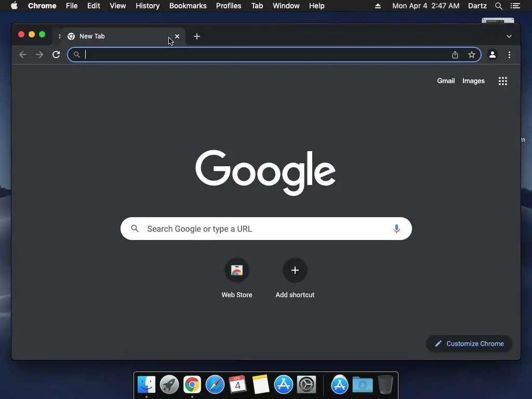
Task: Open the profile avatar button
Action: 493,55
